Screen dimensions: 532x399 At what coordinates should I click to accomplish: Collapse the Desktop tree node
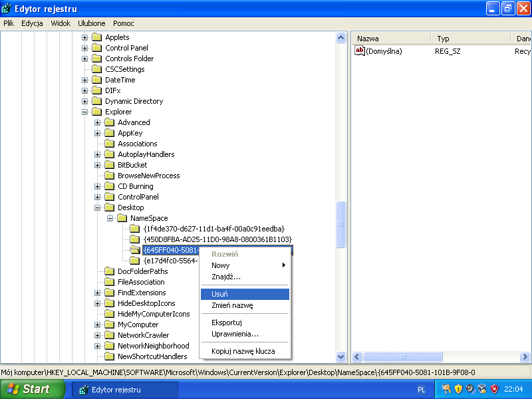(x=97, y=207)
